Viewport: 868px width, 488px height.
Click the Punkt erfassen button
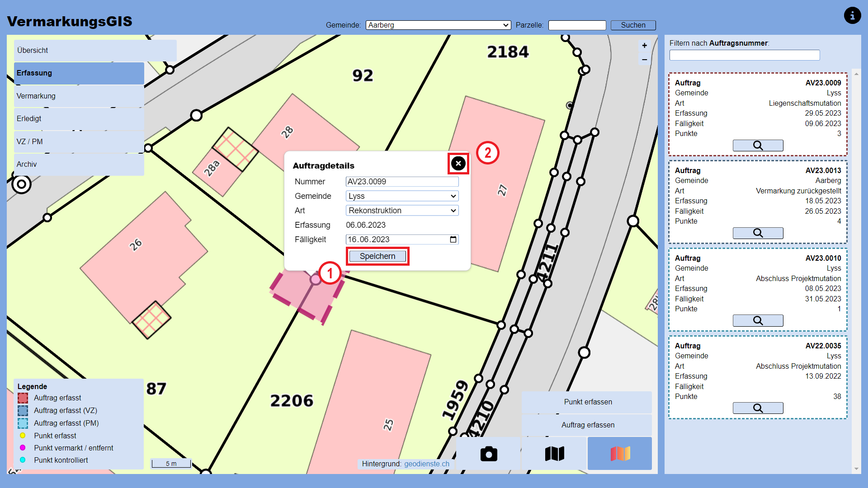pyautogui.click(x=587, y=402)
